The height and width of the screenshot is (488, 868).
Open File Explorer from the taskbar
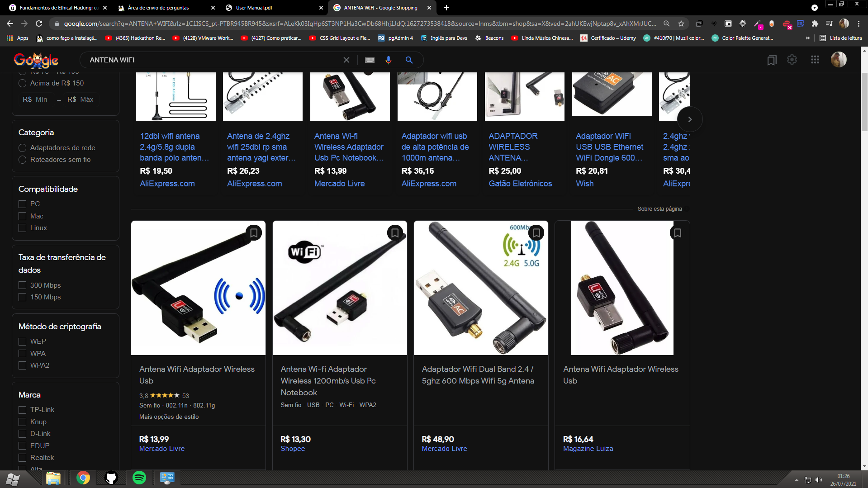53,478
